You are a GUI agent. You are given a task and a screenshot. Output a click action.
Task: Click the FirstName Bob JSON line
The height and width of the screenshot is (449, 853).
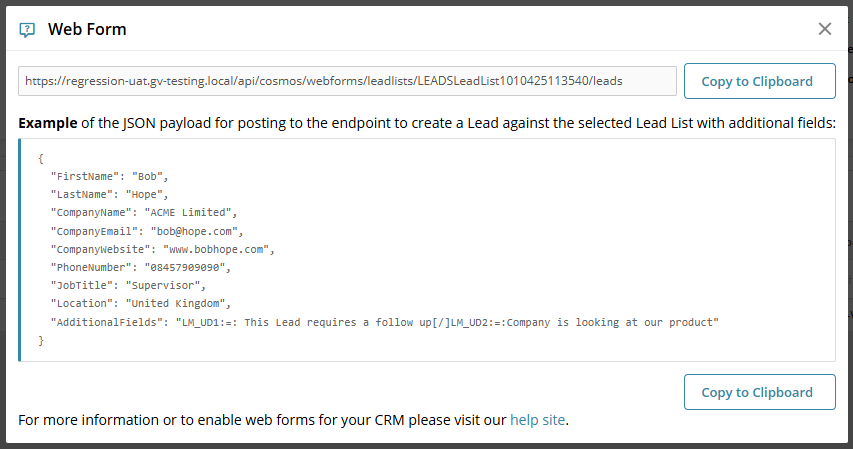[x=109, y=176]
